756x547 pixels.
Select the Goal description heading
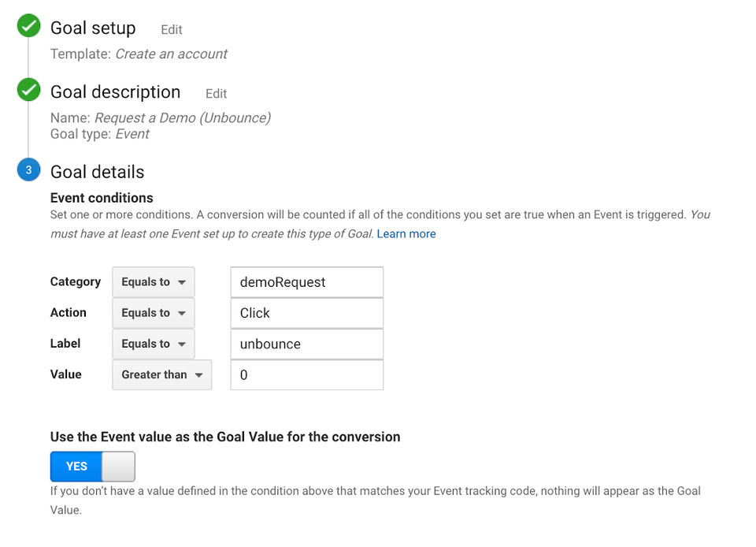115,92
